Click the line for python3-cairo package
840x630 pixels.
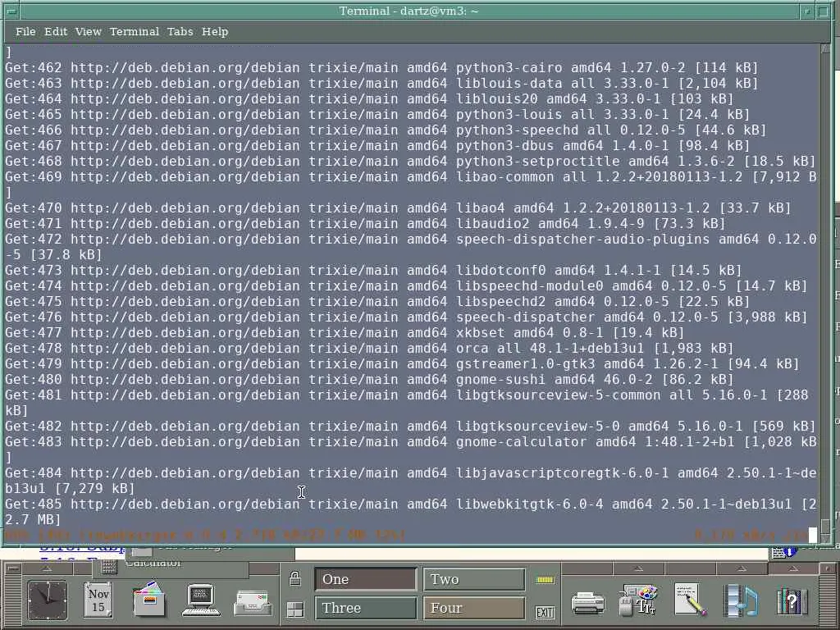pyautogui.click(x=382, y=68)
